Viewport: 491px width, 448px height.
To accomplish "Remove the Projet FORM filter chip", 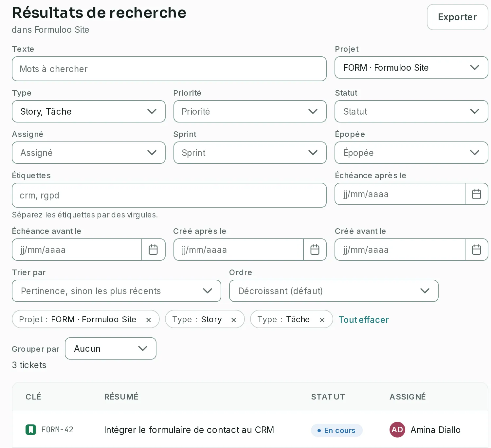I will pyautogui.click(x=149, y=320).
